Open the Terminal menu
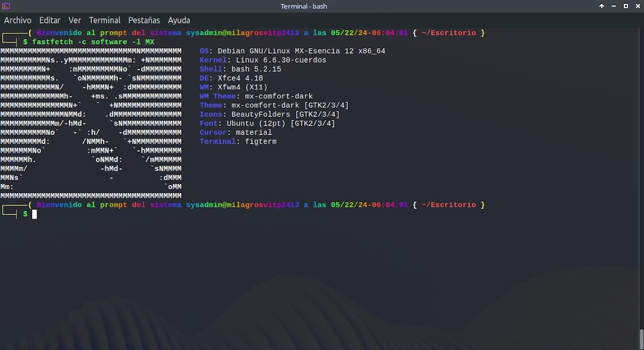This screenshot has width=644, height=350. (x=105, y=20)
